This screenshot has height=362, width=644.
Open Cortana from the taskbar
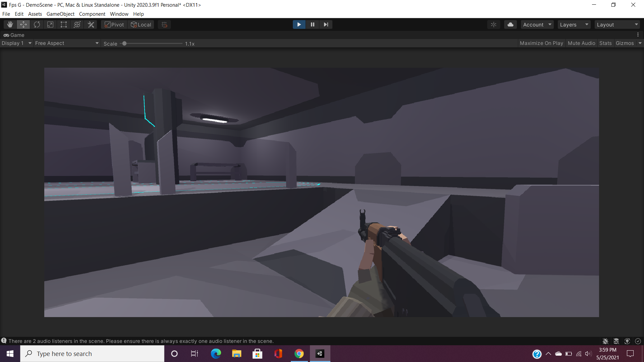coord(174,354)
